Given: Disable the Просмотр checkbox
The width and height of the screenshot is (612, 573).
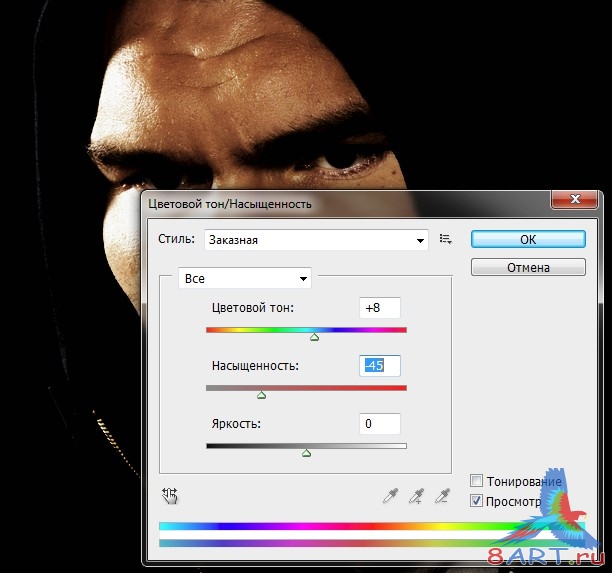Looking at the screenshot, I should pyautogui.click(x=476, y=500).
